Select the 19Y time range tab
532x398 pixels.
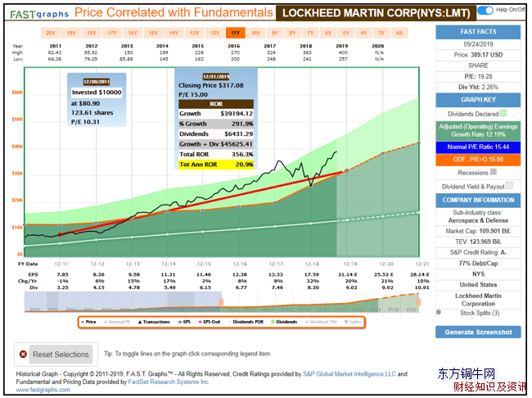point(71,33)
